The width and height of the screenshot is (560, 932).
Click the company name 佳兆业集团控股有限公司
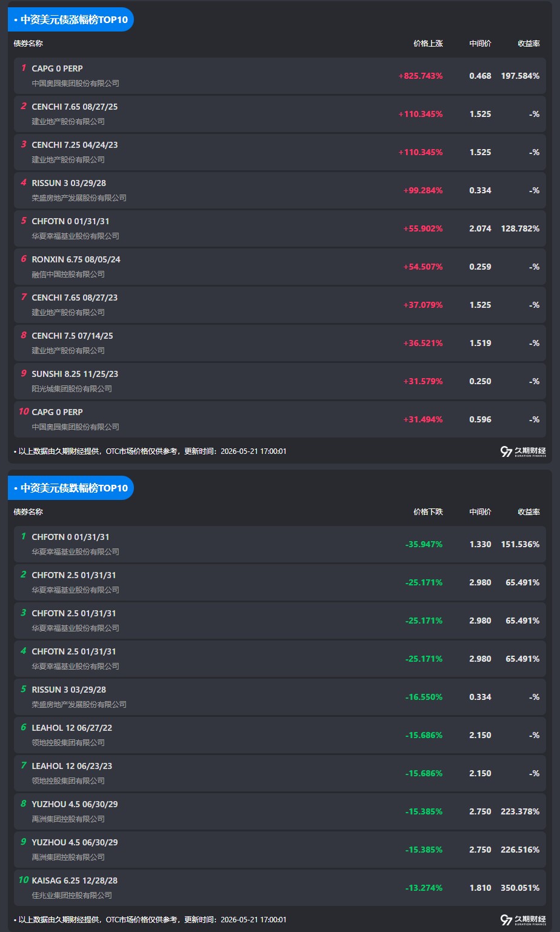[72, 895]
